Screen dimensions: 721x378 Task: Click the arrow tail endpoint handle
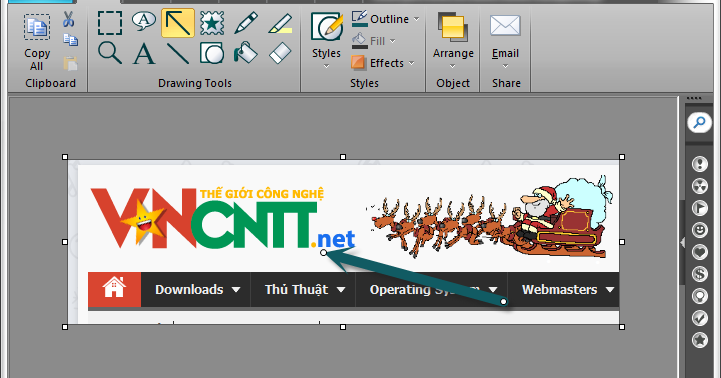504,302
